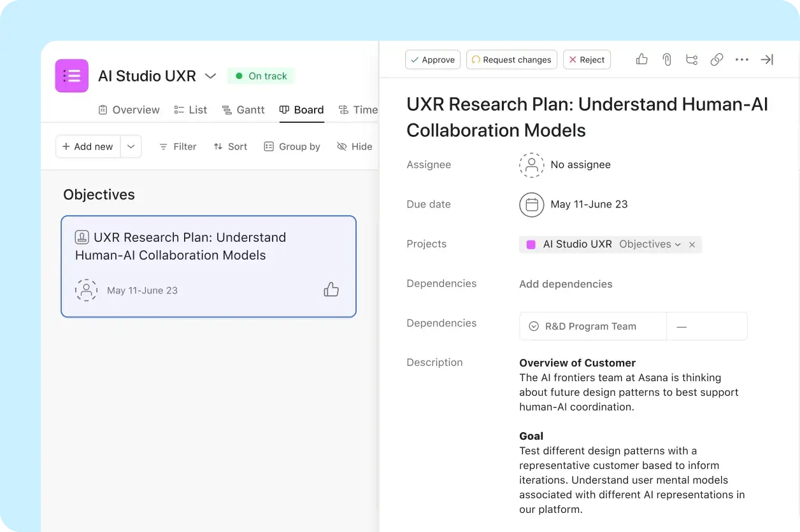The image size is (800, 532).
Task: Like the task using the toolbar thumbs-up icon
Action: [642, 59]
